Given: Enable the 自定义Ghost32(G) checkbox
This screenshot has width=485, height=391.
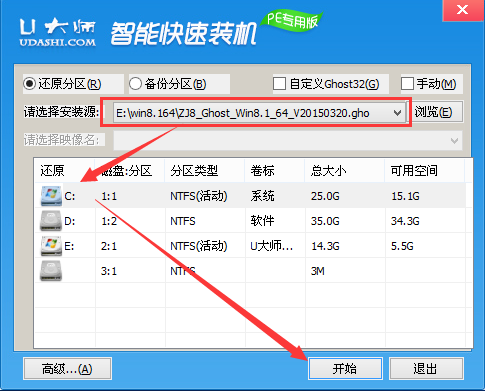Looking at the screenshot, I should tap(279, 84).
